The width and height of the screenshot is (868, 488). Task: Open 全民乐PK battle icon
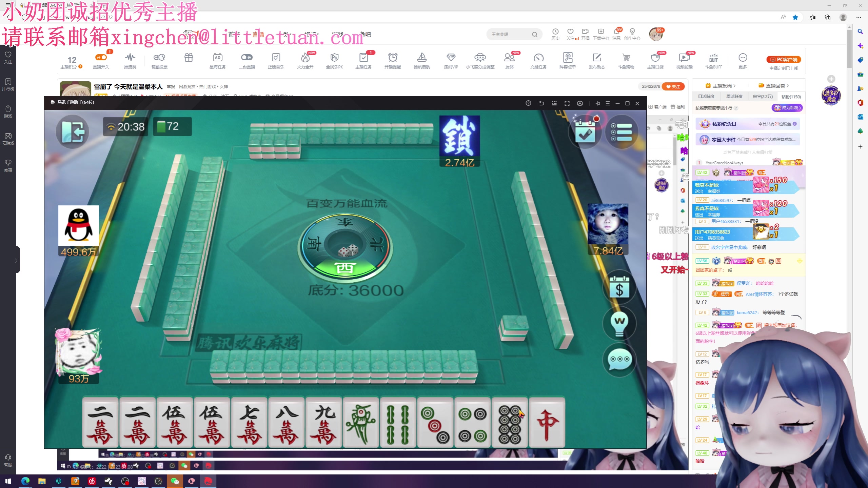pyautogui.click(x=334, y=58)
